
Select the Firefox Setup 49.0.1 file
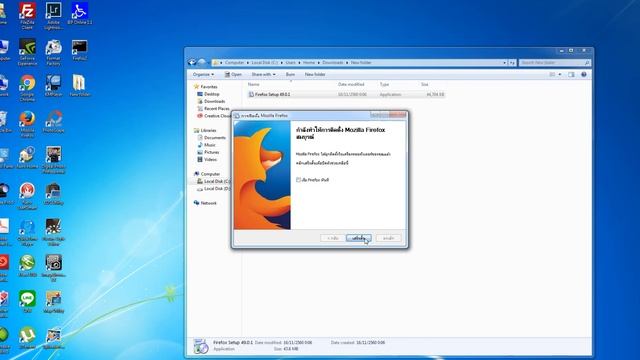coord(346,94)
